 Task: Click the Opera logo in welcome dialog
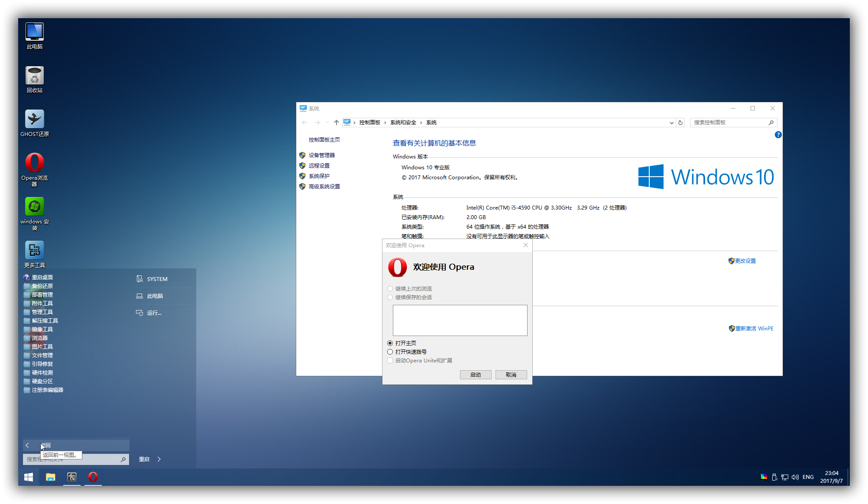point(398,267)
